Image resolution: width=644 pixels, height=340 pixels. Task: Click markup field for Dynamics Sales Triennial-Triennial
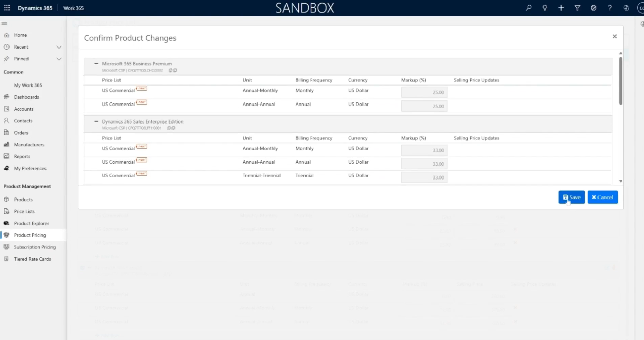point(424,177)
